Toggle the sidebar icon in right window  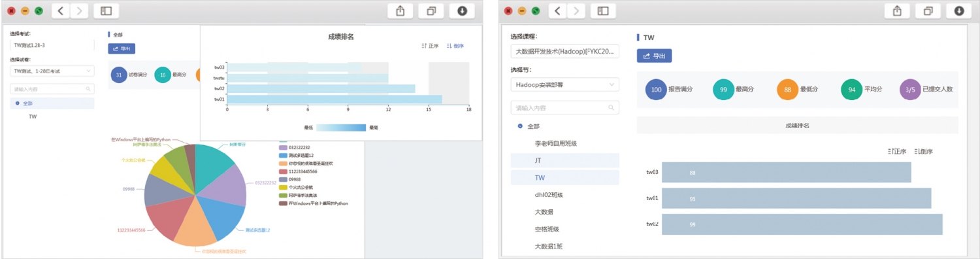point(603,10)
